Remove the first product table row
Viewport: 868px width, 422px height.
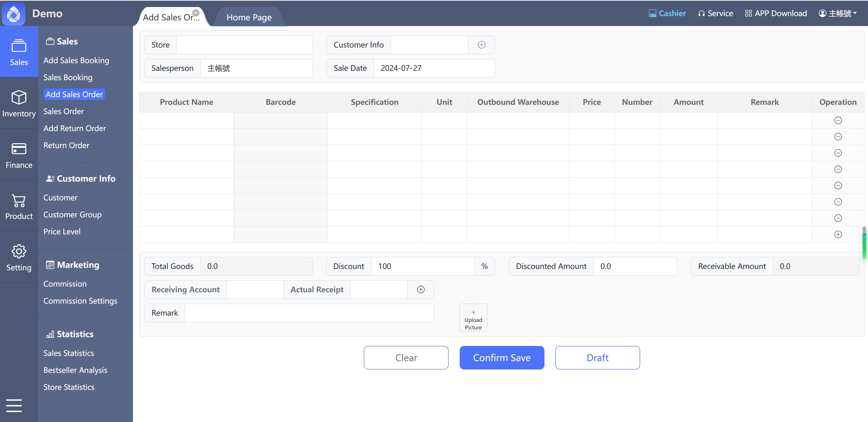coord(838,120)
